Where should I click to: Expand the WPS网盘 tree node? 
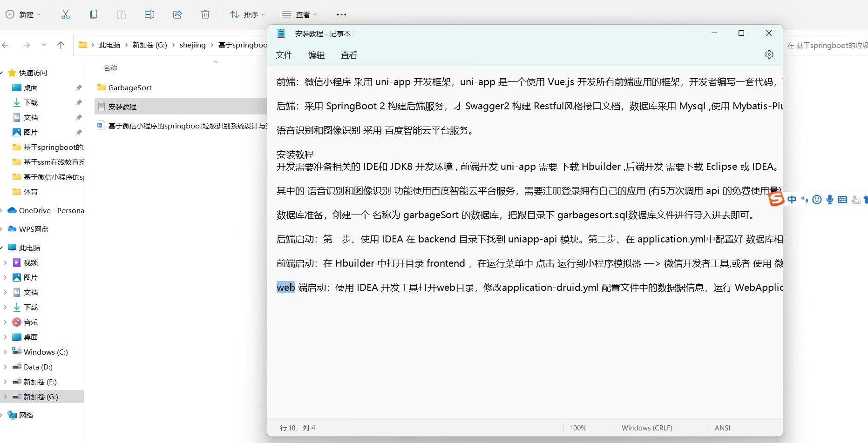click(x=2, y=229)
